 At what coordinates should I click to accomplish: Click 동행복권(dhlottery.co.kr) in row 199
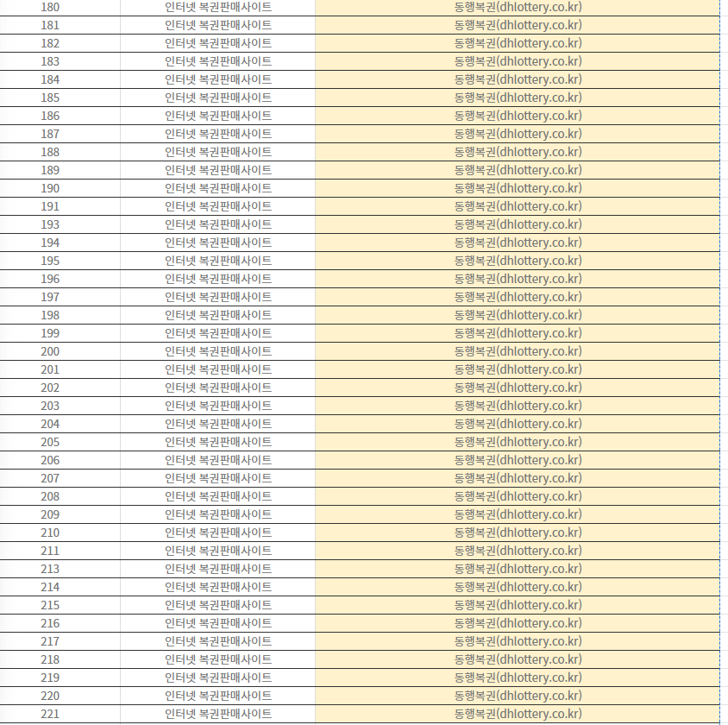click(x=518, y=333)
